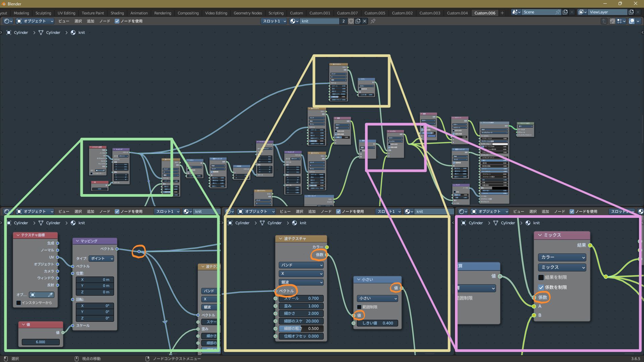Screen dimensions: 644x362
Task: Unlink the knit material with X icon
Action: [x=365, y=21]
